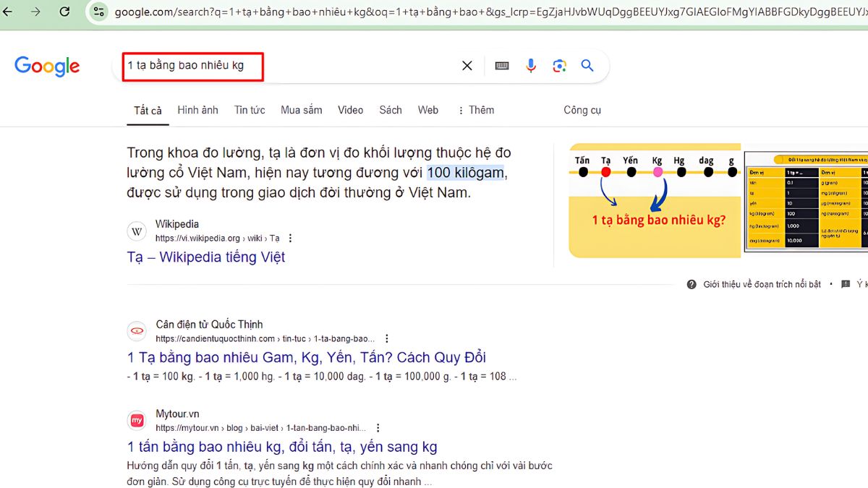Switch to the Hình ảnh tab
Viewport: 868px width, 488px height.
tap(197, 110)
